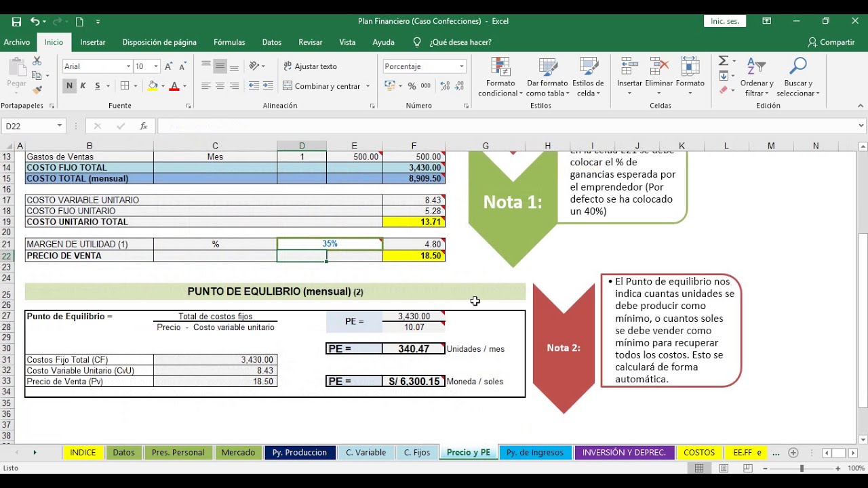The height and width of the screenshot is (488, 868).
Task: Click the increase decimals icon
Action: [445, 86]
